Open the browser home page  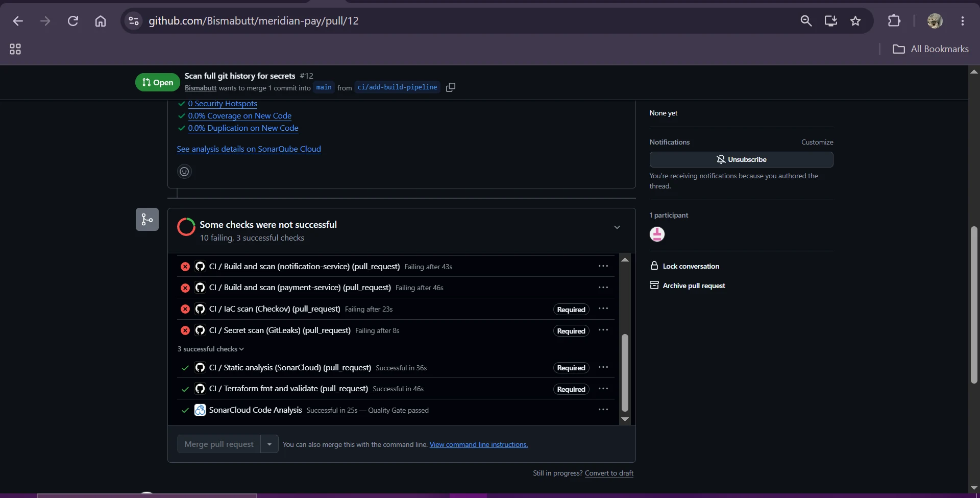[101, 21]
